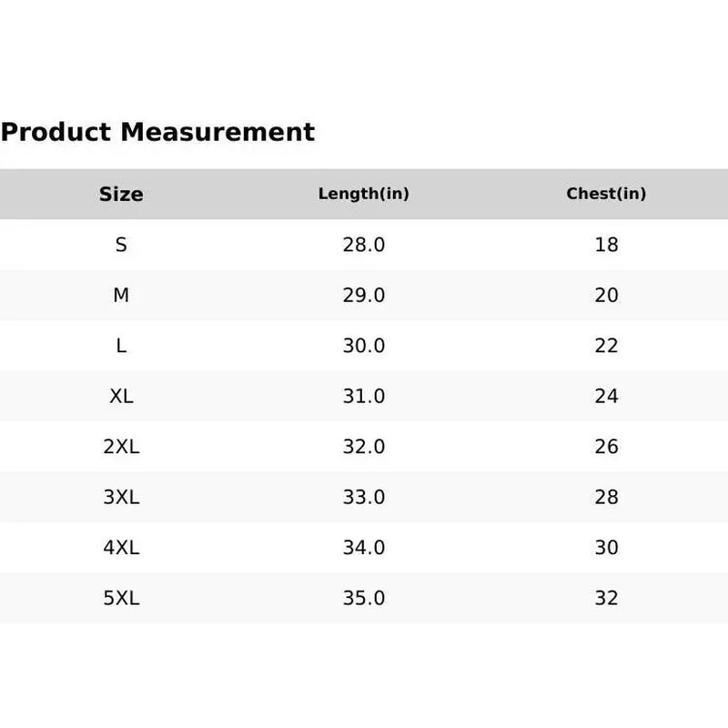Select chest value 24
This screenshot has height=728, width=728.
pos(606,397)
